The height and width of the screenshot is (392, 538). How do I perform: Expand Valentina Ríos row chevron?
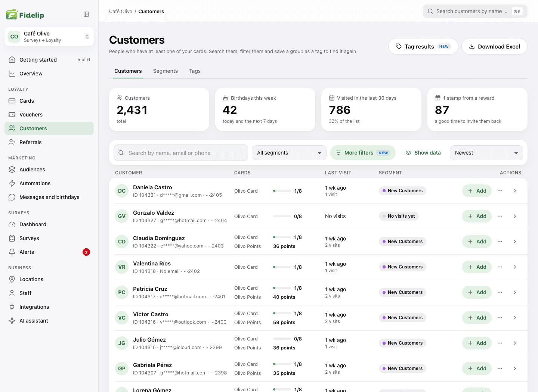coord(515,267)
